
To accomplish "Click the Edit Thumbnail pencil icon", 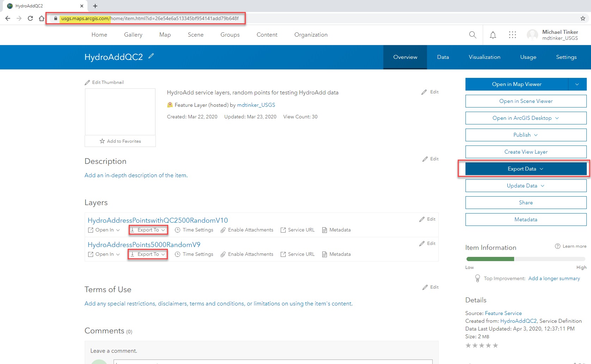I will (x=87, y=82).
